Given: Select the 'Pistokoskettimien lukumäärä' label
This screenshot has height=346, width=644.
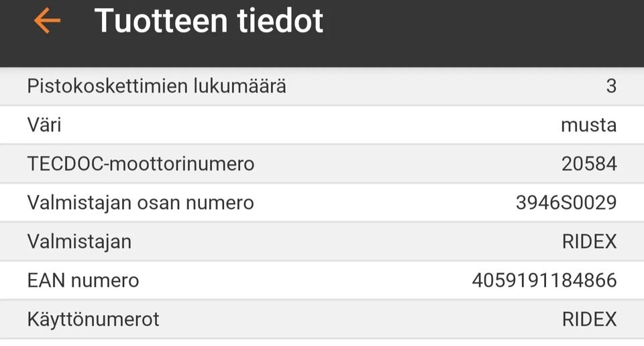Looking at the screenshot, I should click(x=156, y=86).
